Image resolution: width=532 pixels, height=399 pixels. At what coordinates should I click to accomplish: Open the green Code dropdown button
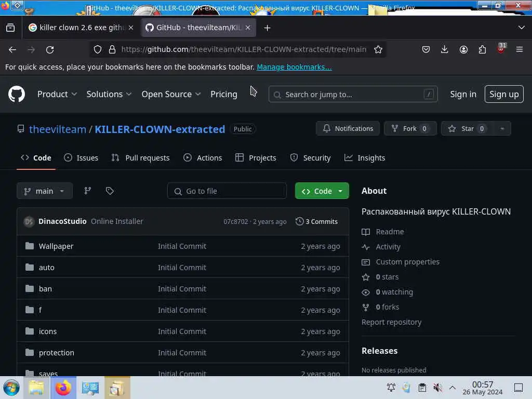point(322,191)
